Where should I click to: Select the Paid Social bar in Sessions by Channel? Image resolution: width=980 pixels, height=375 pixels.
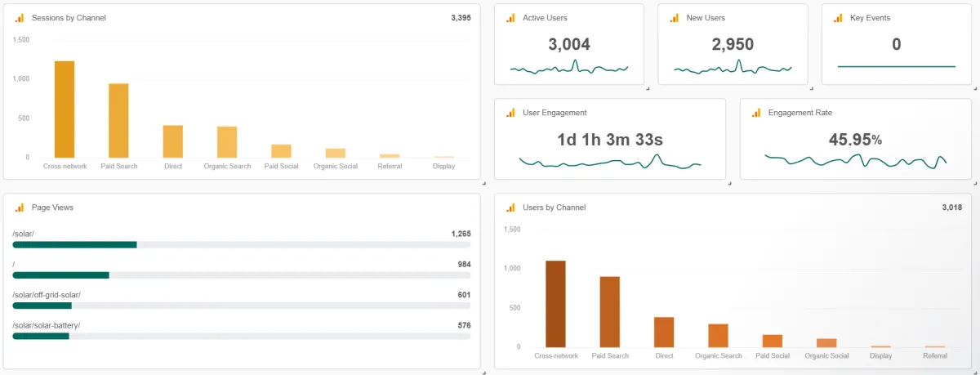(281, 151)
